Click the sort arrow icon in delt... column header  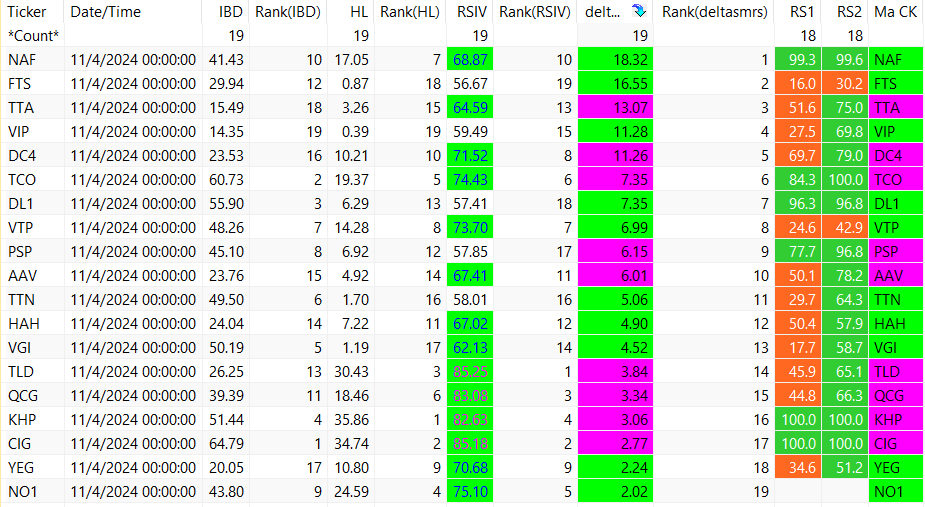[639, 11]
